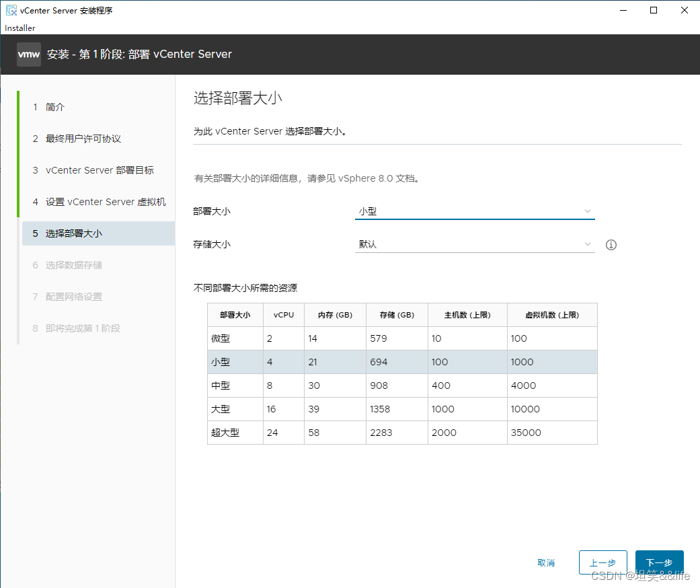Click the vSphere 8.0 文档 info text
The height and width of the screenshot is (588, 700).
pyautogui.click(x=306, y=178)
